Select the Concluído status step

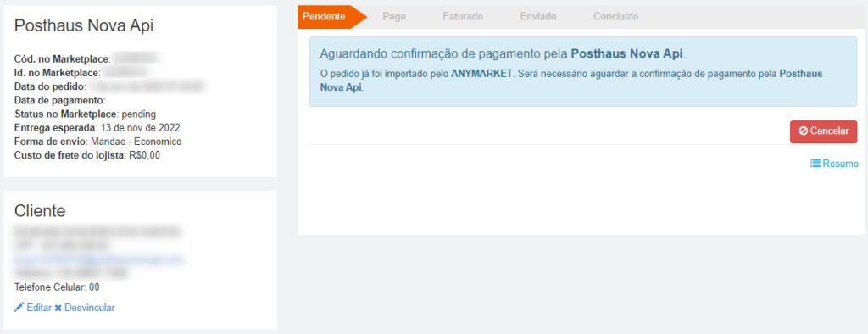pos(615,17)
